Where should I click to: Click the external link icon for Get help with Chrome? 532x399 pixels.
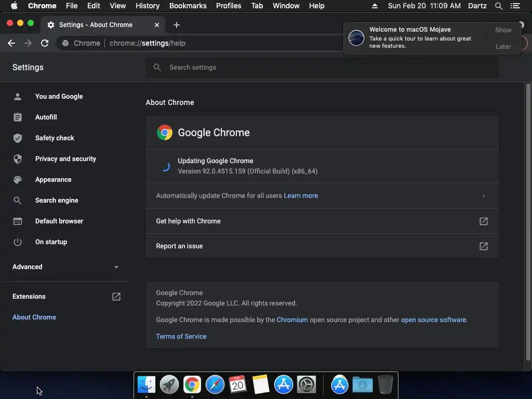click(x=484, y=221)
